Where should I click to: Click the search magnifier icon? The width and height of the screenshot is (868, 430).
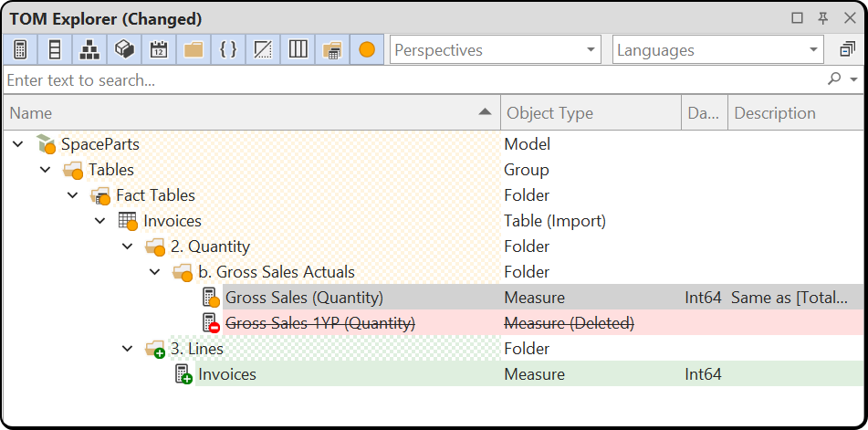(x=834, y=79)
